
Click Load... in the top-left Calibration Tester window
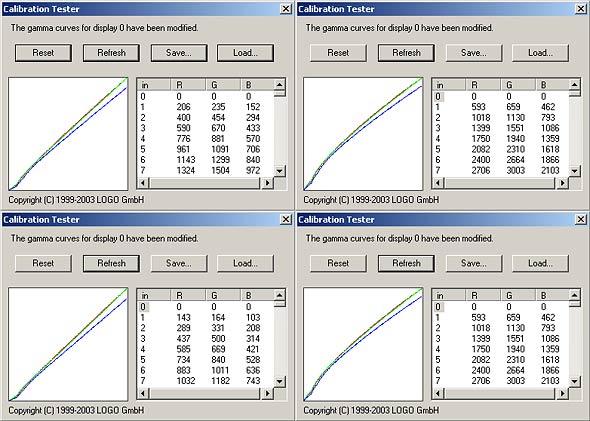(245, 53)
